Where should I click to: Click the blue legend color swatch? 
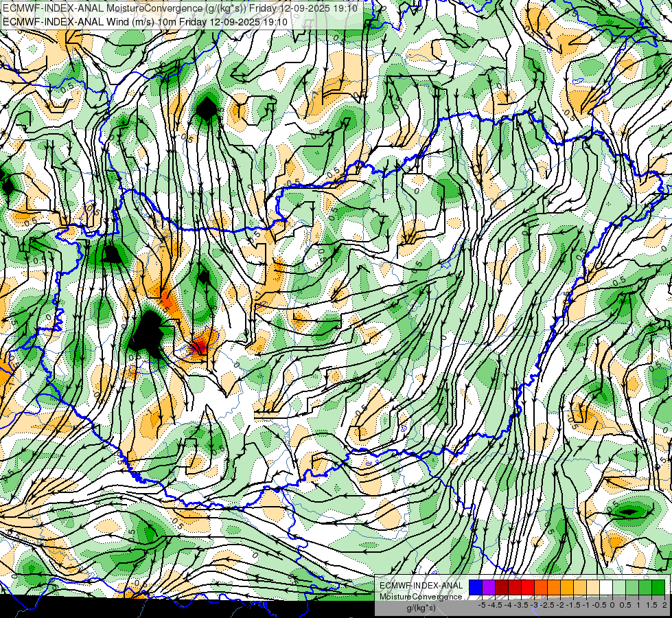[476, 587]
